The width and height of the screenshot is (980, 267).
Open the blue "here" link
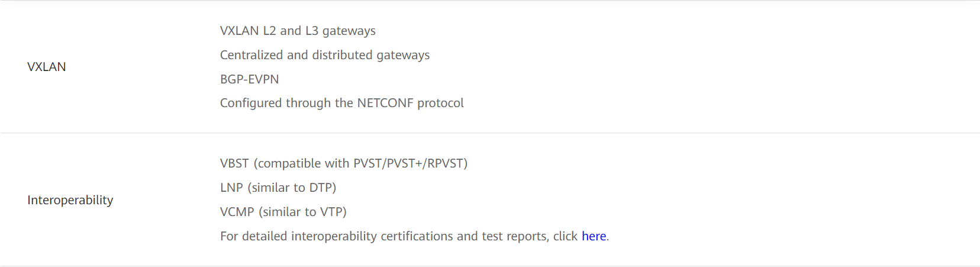[594, 236]
